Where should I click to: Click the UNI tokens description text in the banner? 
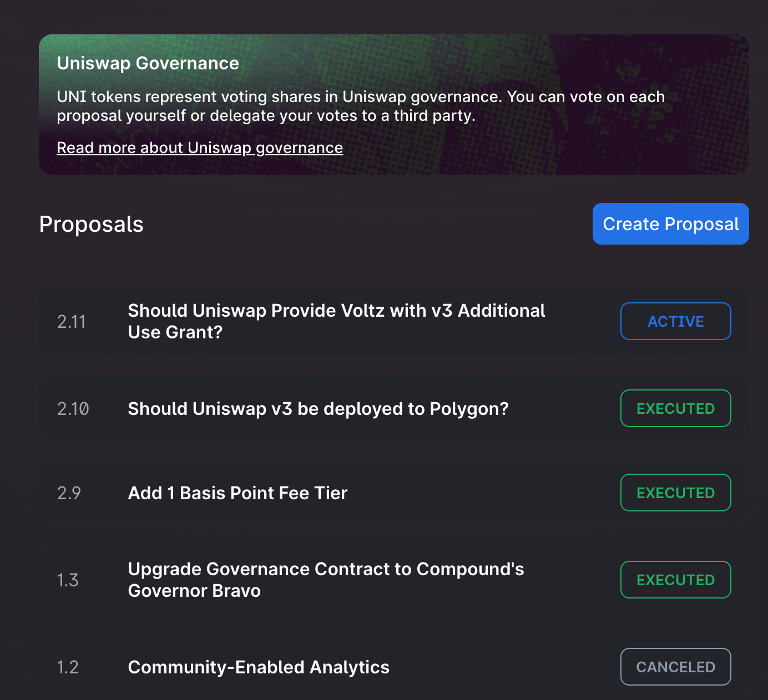[x=361, y=106]
